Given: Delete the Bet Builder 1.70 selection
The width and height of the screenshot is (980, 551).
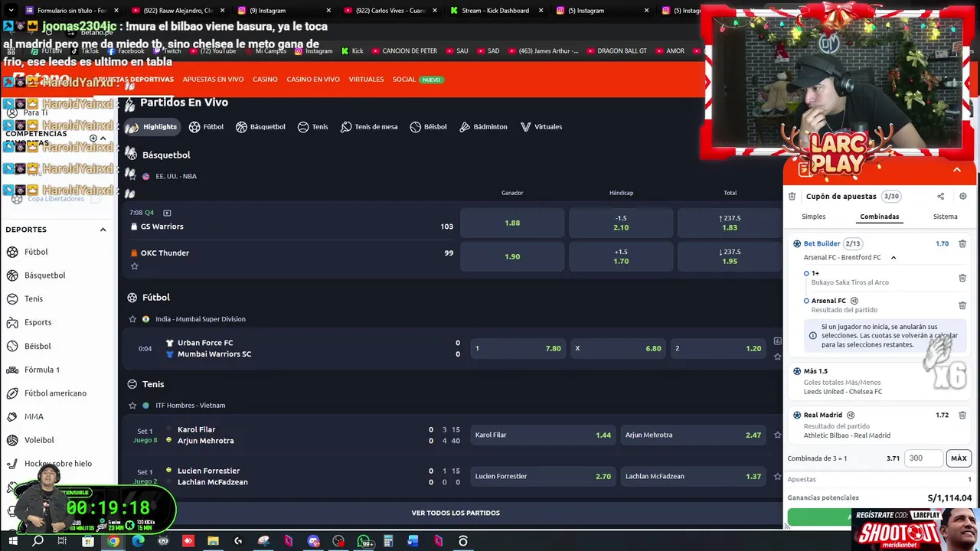Looking at the screenshot, I should click(x=962, y=244).
